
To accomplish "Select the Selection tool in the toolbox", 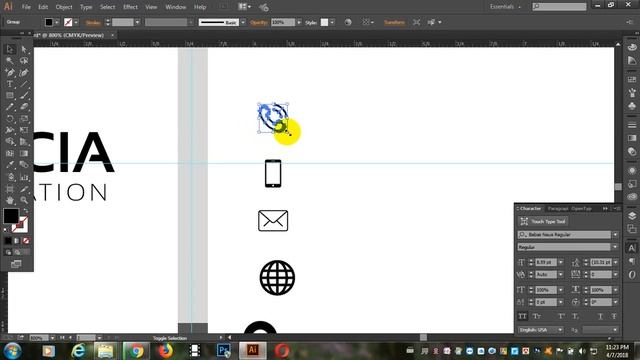I will click(x=10, y=49).
